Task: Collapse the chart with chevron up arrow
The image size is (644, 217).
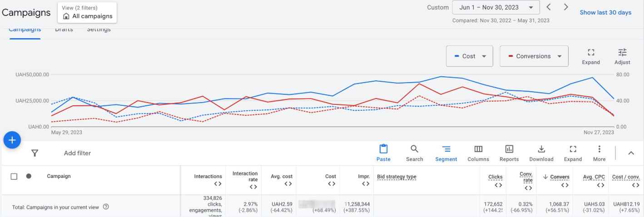Action: [631, 153]
